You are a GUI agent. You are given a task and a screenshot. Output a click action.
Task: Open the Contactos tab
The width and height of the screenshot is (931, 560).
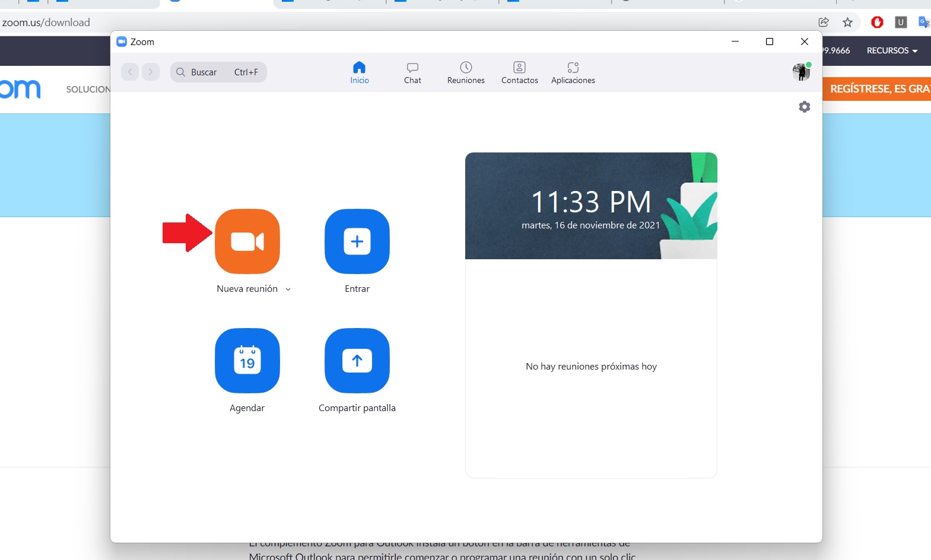(x=520, y=73)
